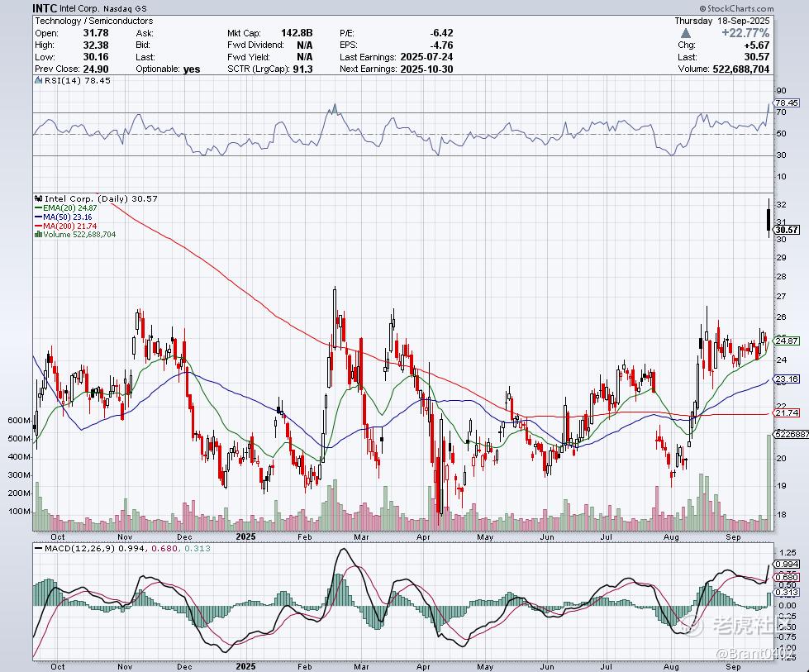Click header Volume value 522,688,704
The height and width of the screenshot is (672, 809).
[x=741, y=69]
